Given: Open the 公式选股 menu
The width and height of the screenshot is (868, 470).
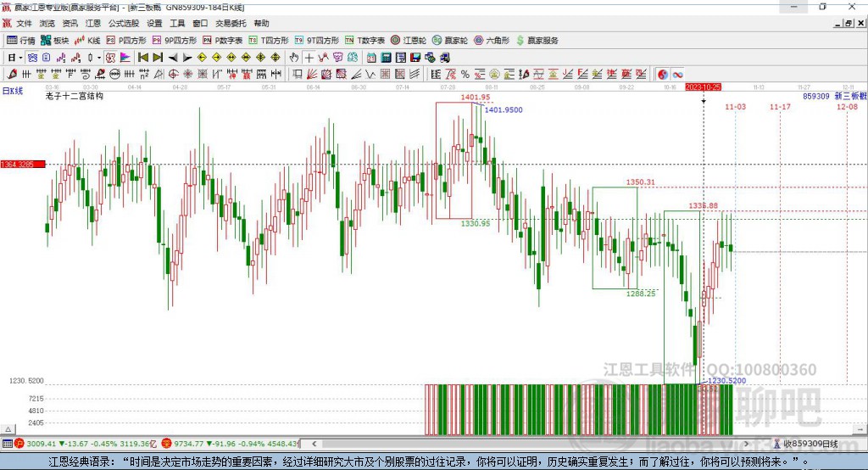Looking at the screenshot, I should [124, 23].
